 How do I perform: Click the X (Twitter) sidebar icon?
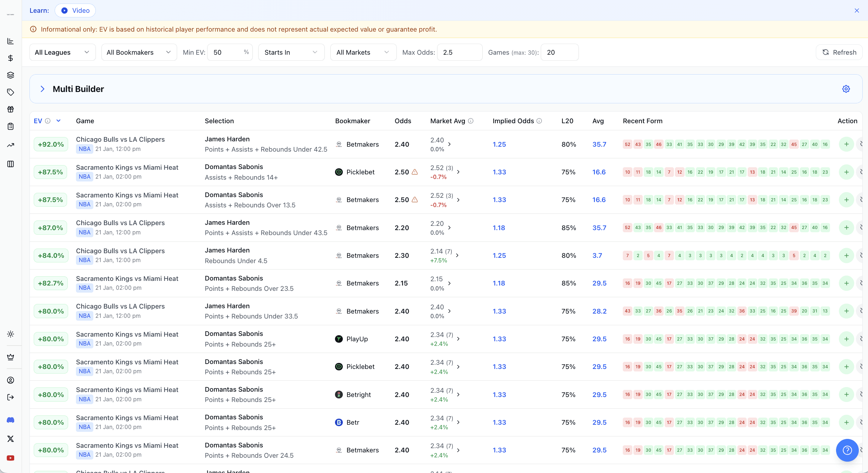click(11, 439)
